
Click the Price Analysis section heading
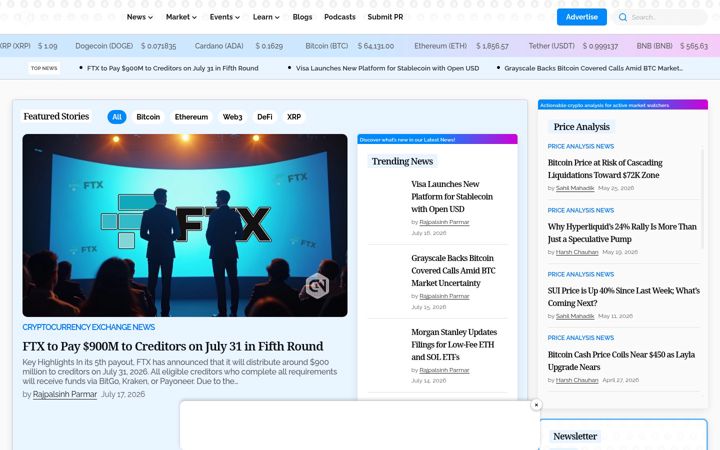(x=581, y=127)
